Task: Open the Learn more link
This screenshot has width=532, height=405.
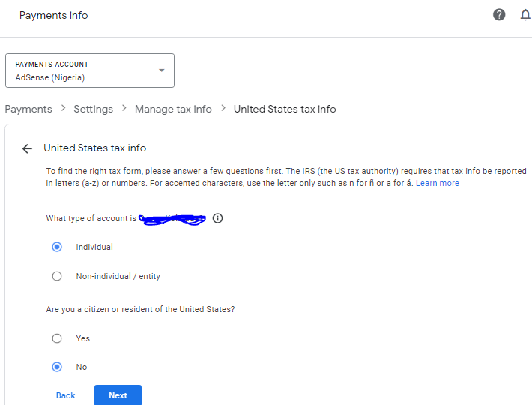Action: coord(438,183)
